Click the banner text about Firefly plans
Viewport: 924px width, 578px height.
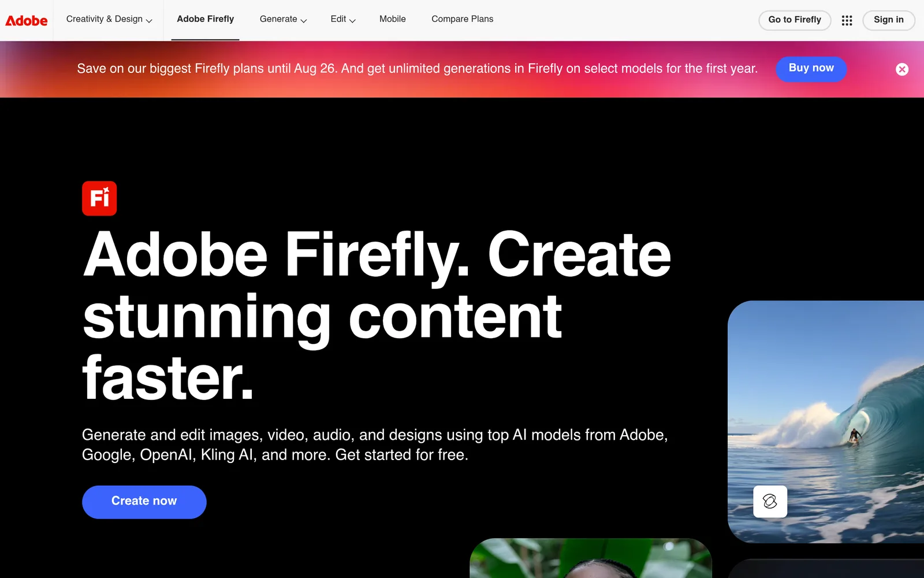417,69
